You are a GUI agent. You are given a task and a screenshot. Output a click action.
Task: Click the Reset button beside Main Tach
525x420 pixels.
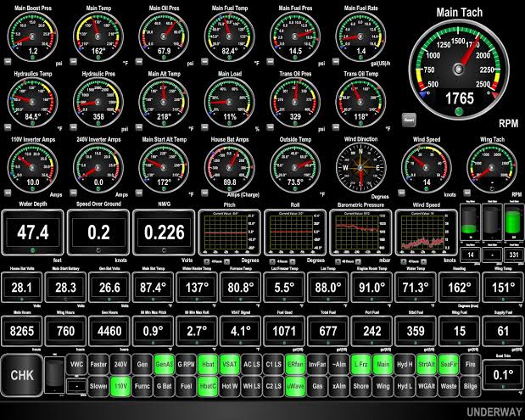tap(409, 120)
